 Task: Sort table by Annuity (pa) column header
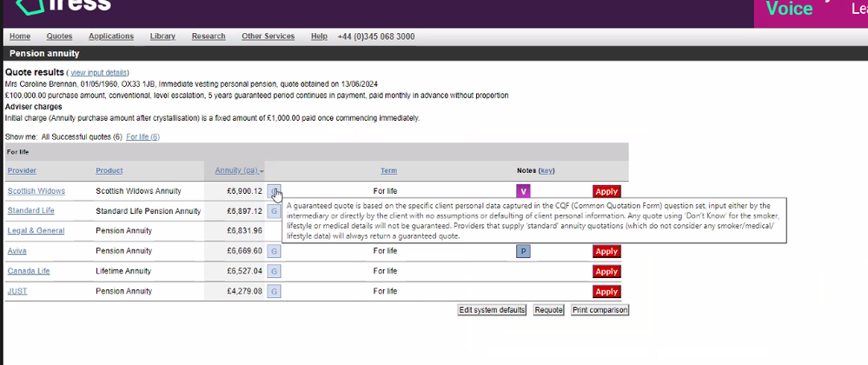(x=236, y=170)
